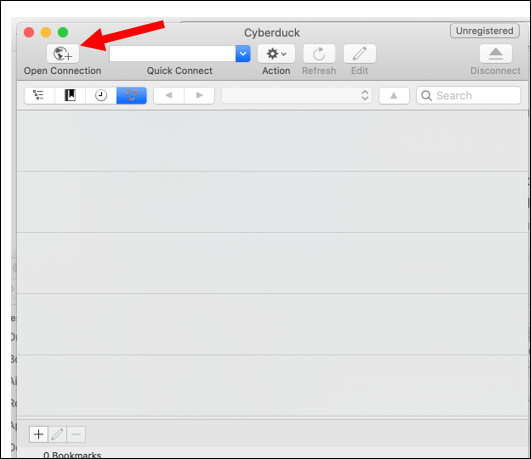
Task: Click the Action label
Action: click(276, 71)
